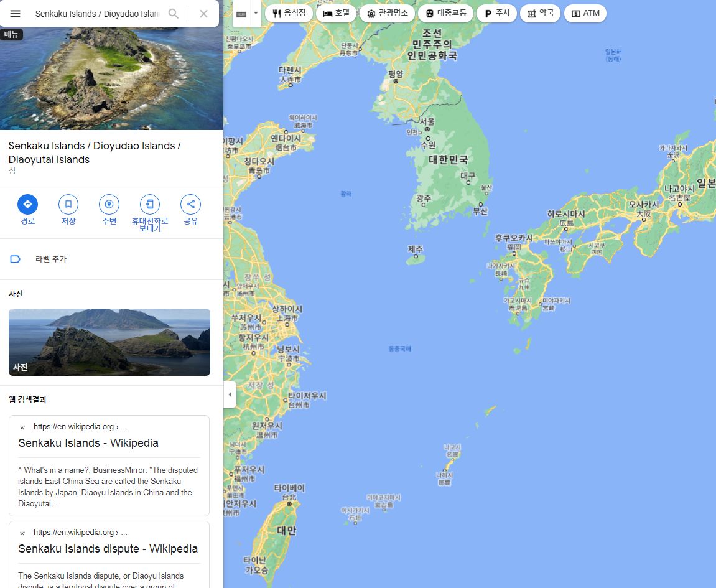The image size is (716, 588).
Task: Open the 사진 photos thumbnail
Action: [109, 342]
